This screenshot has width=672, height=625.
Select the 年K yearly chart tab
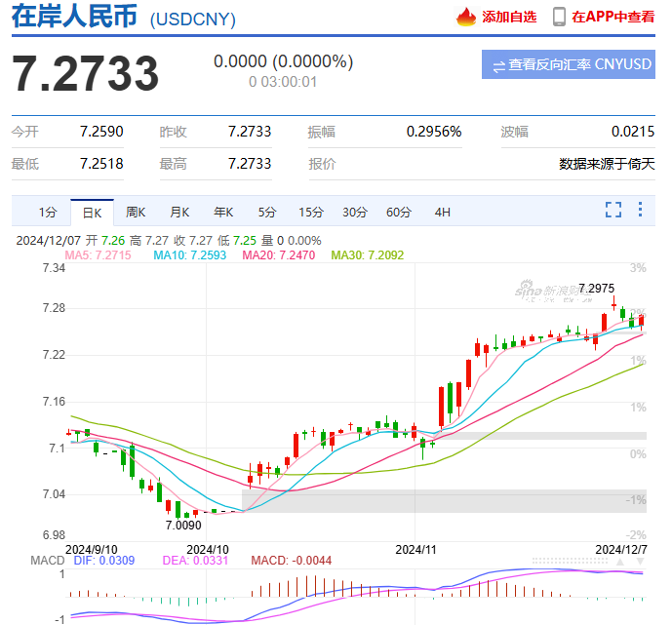coord(223,212)
